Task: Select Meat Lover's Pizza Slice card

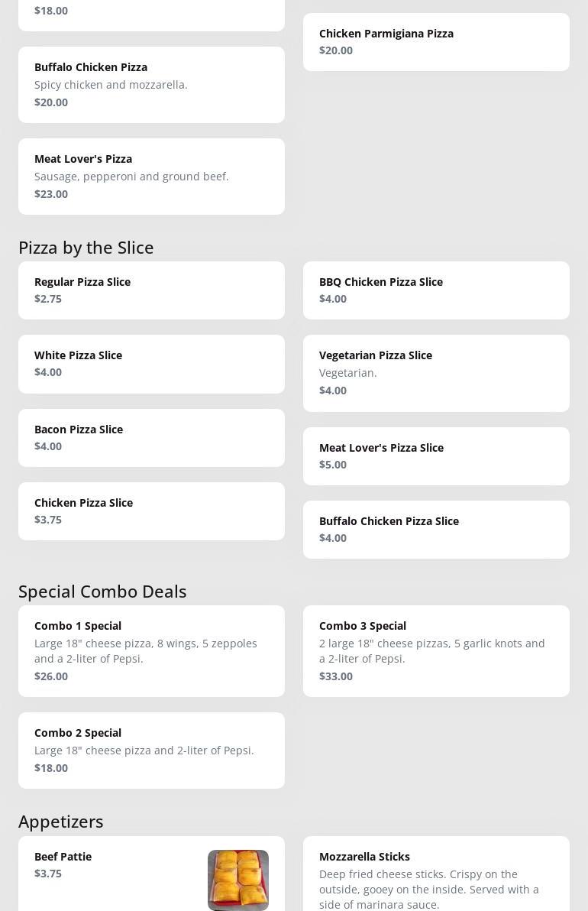Action: pos(436,456)
